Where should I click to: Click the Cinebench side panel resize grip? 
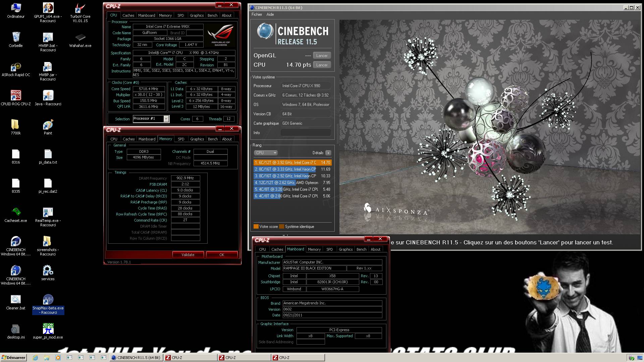(x=337, y=133)
